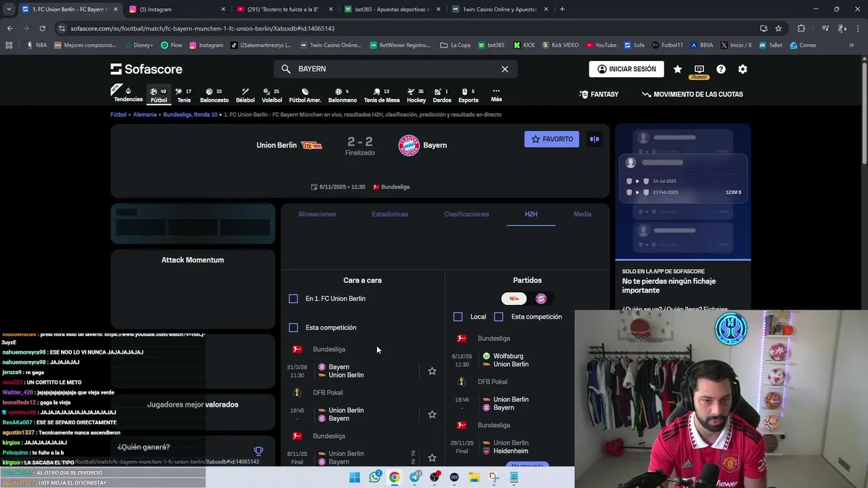Bookmark this page star in address bar
This screenshot has width=868, height=488.
click(x=778, y=28)
